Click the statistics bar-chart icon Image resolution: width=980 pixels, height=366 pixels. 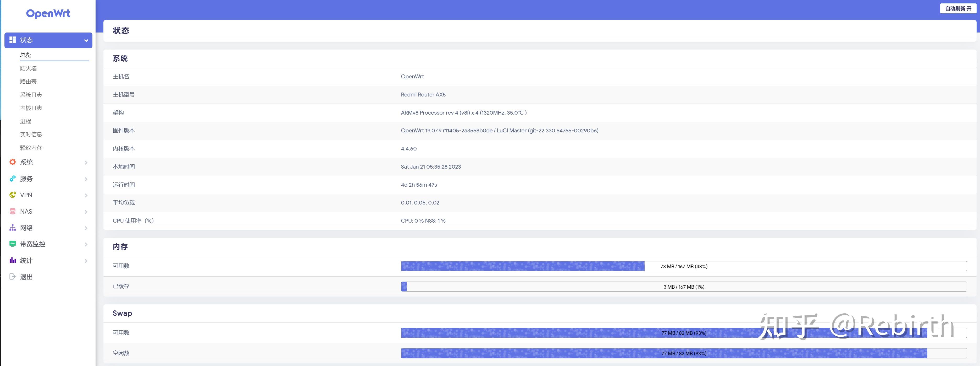13,261
